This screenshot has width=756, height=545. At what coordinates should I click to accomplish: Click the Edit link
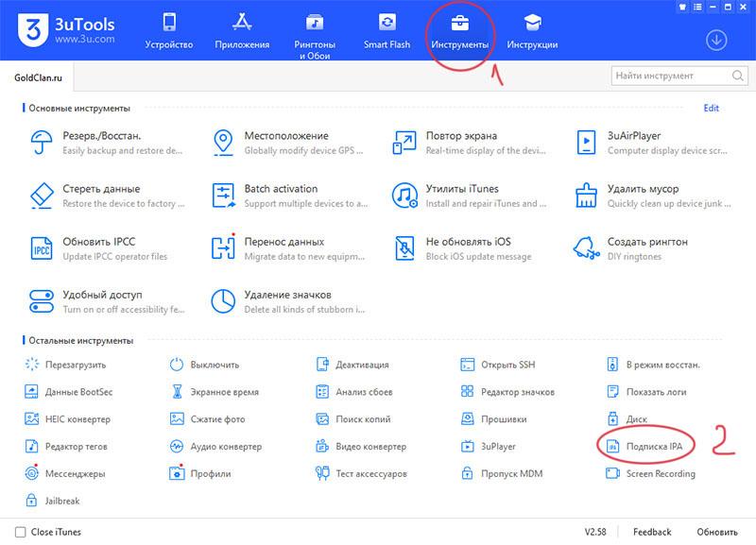[x=712, y=108]
